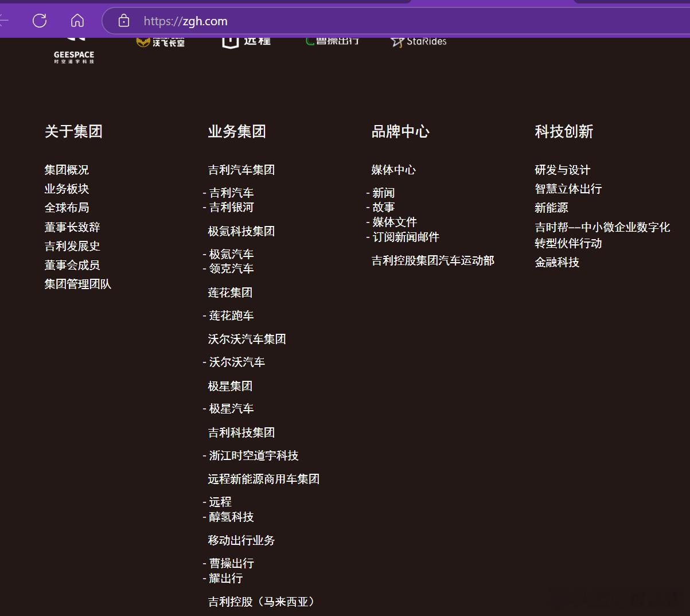Open 智慧立体出行 link
This screenshot has width=690, height=616.
[x=568, y=189]
